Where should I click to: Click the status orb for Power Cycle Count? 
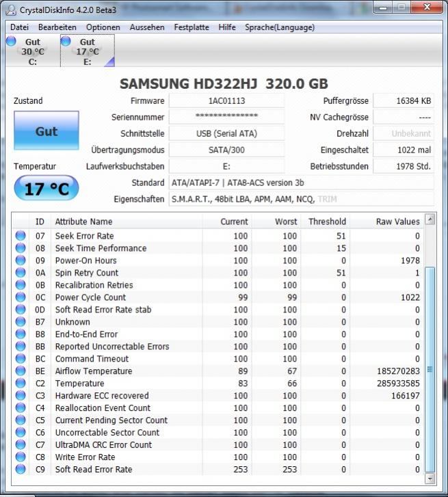[21, 297]
